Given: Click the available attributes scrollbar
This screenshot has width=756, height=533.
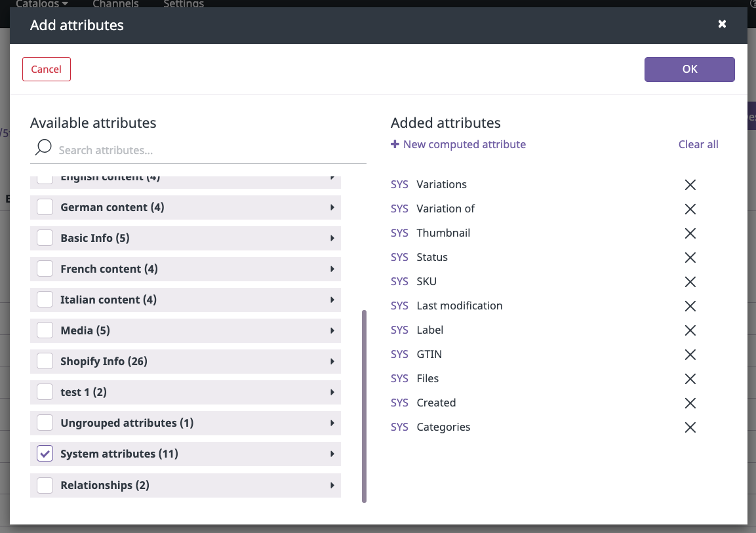Looking at the screenshot, I should (364, 406).
